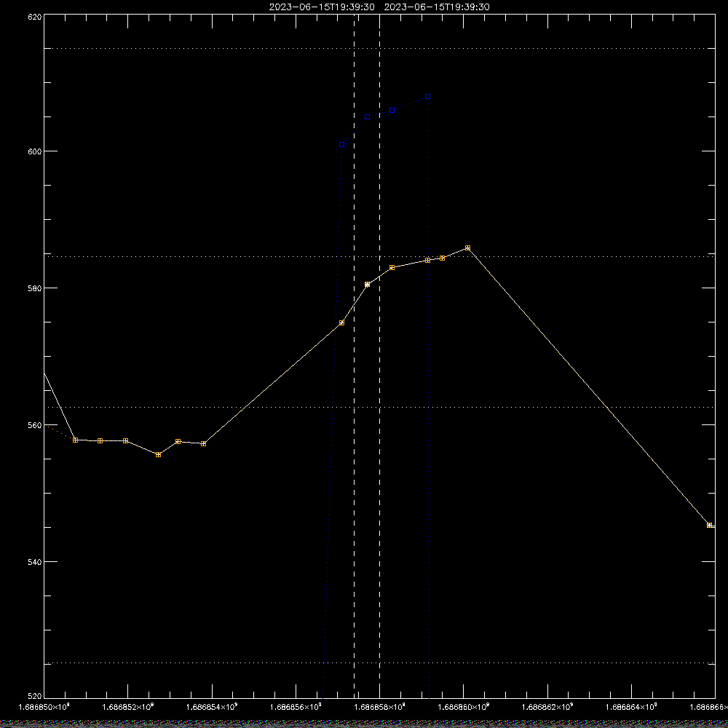Image resolution: width=728 pixels, height=728 pixels.
Task: Click the first timestamp in the plot title
Action: (322, 7)
